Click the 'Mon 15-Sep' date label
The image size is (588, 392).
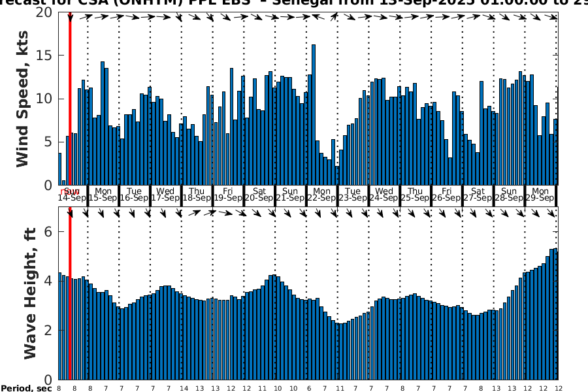click(x=103, y=194)
